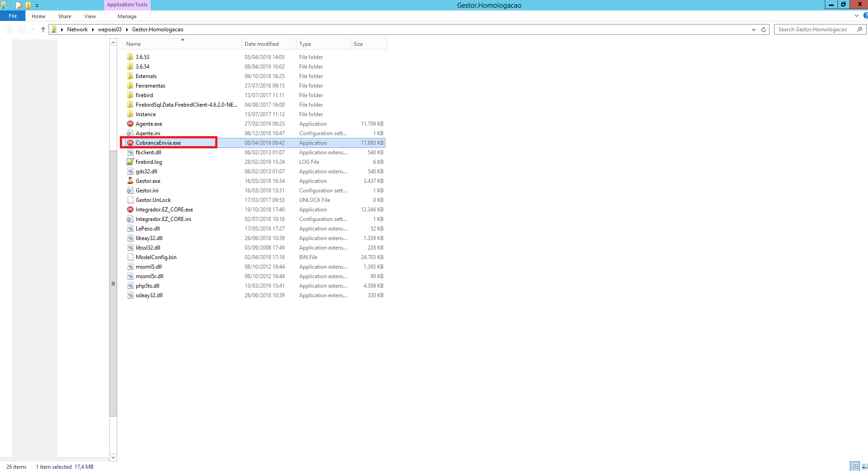
Task: Click the New folder quick access icon
Action: click(28, 5)
